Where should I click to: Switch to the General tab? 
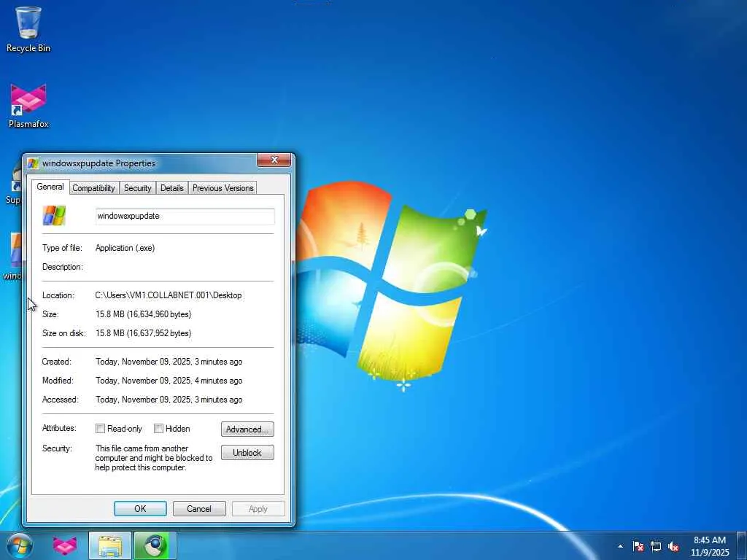(x=50, y=187)
